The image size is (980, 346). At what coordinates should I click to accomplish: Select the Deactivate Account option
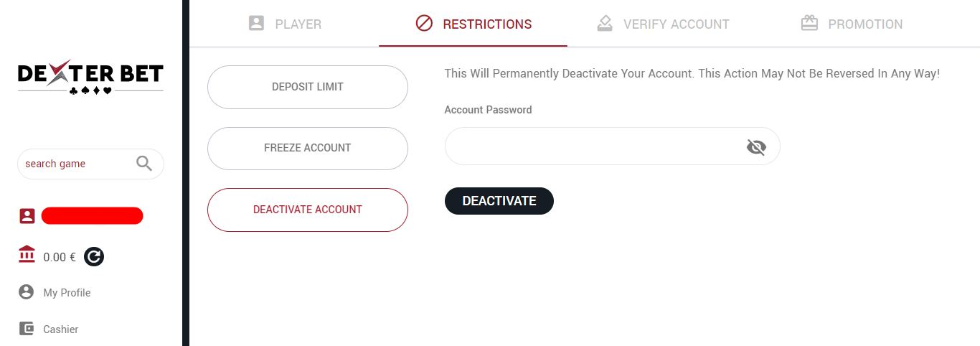click(308, 210)
